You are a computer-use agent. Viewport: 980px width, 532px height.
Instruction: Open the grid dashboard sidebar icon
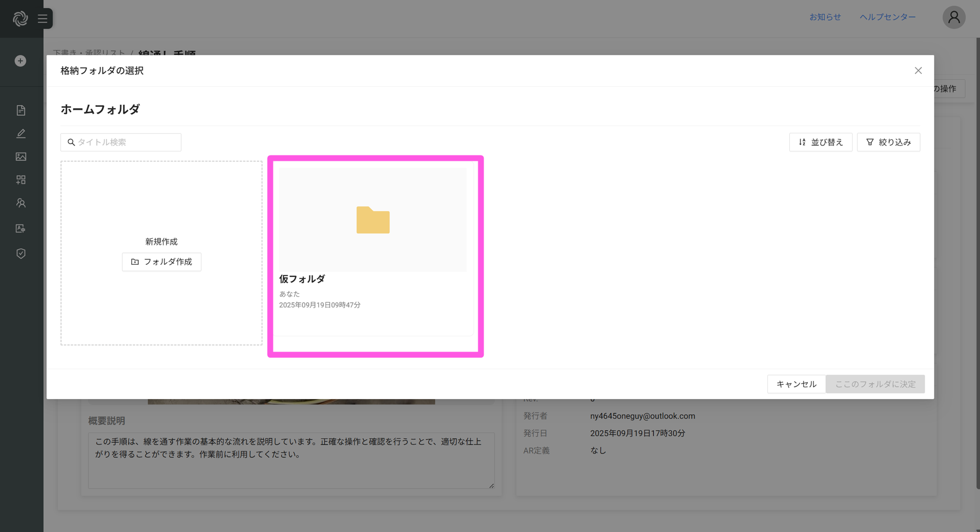pyautogui.click(x=21, y=179)
